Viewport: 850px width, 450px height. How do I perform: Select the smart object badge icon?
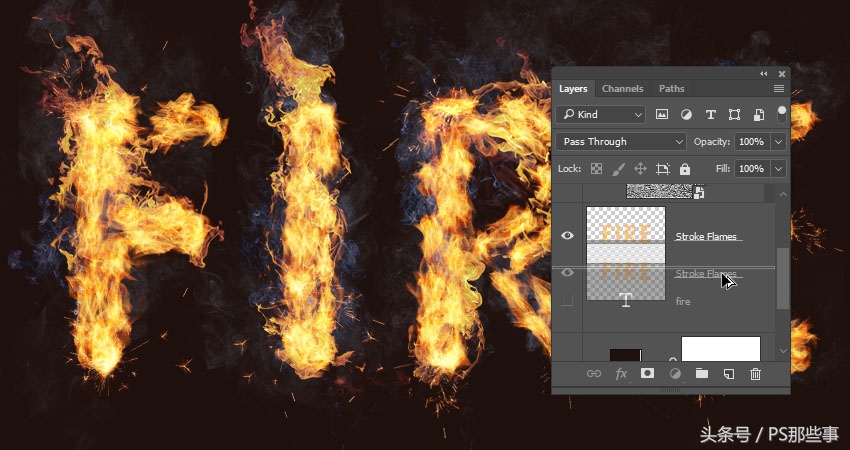point(699,192)
